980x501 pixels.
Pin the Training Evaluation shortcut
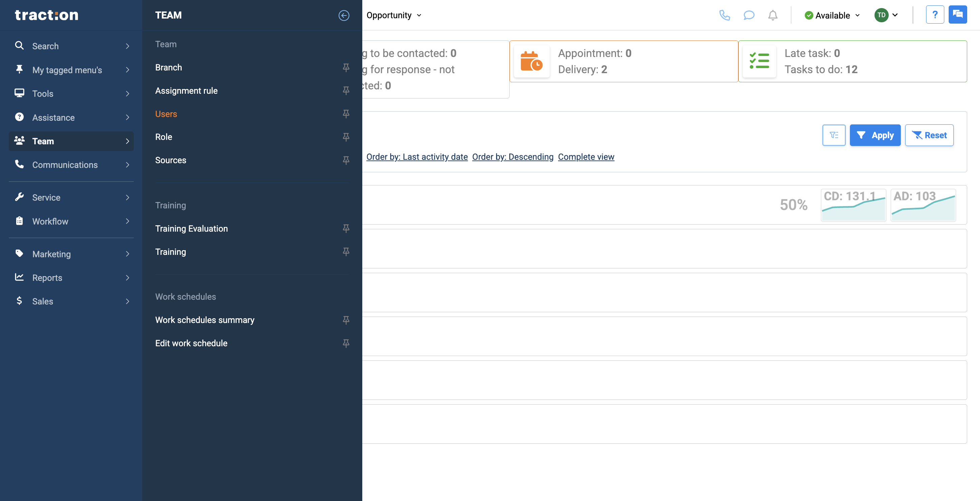[x=345, y=229]
